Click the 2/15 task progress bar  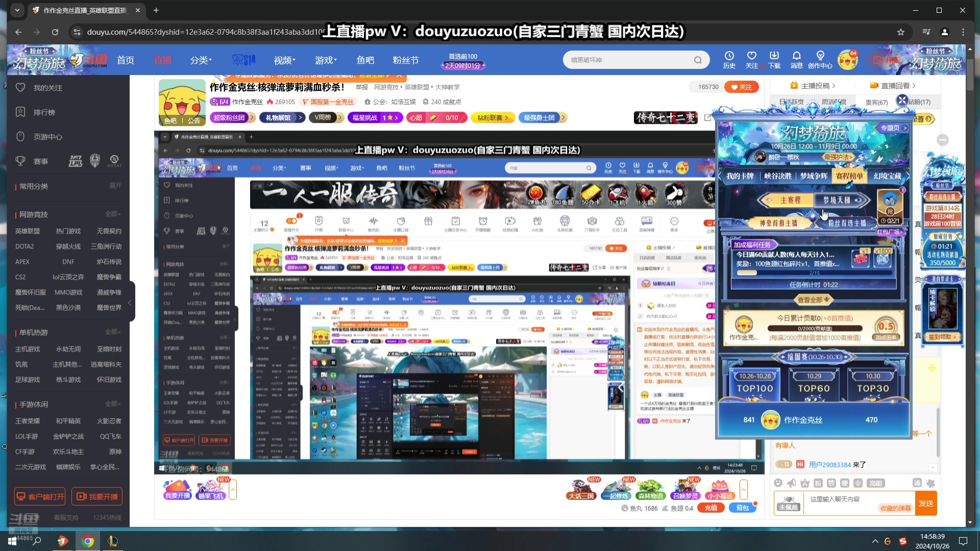coord(814,273)
